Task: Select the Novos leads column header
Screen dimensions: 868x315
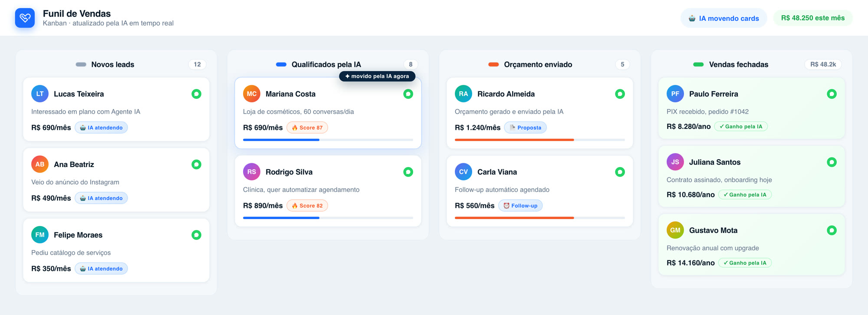Action: point(112,65)
